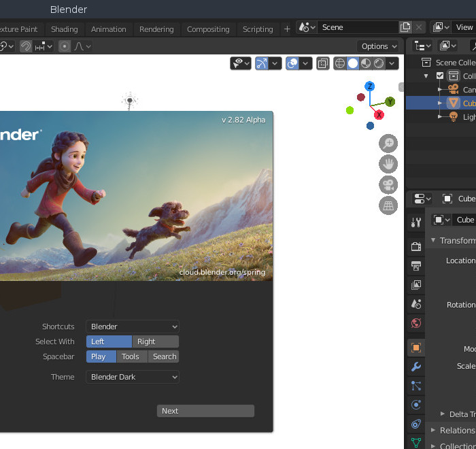Open overlays settings dropdown arrow

click(x=306, y=63)
